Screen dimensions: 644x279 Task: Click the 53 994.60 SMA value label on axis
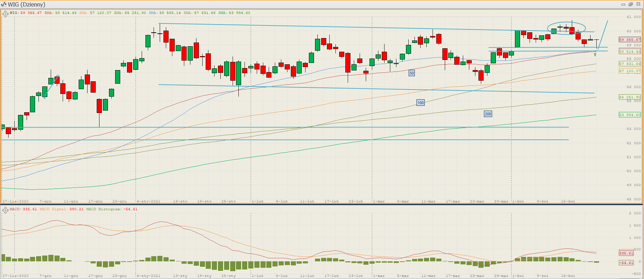[630, 115]
